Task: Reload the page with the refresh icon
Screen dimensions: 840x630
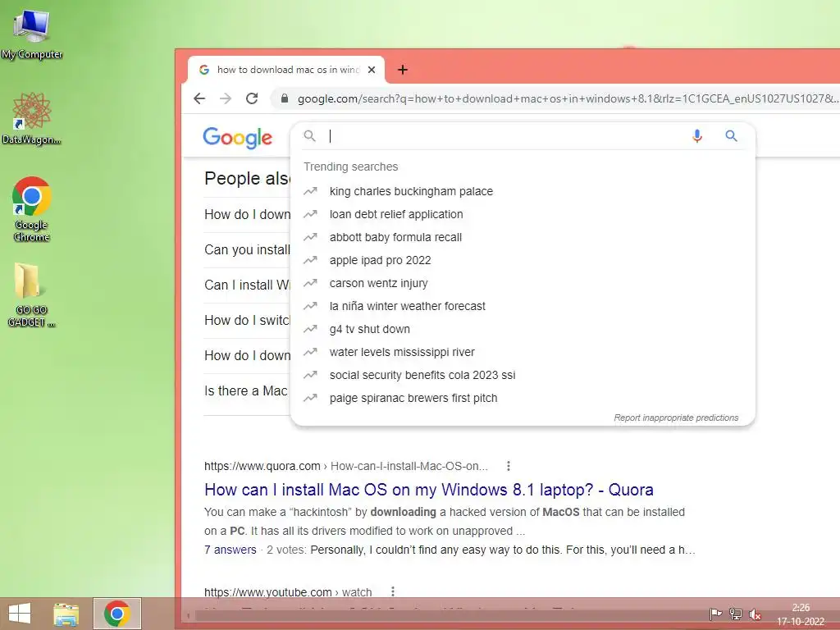Action: (252, 98)
